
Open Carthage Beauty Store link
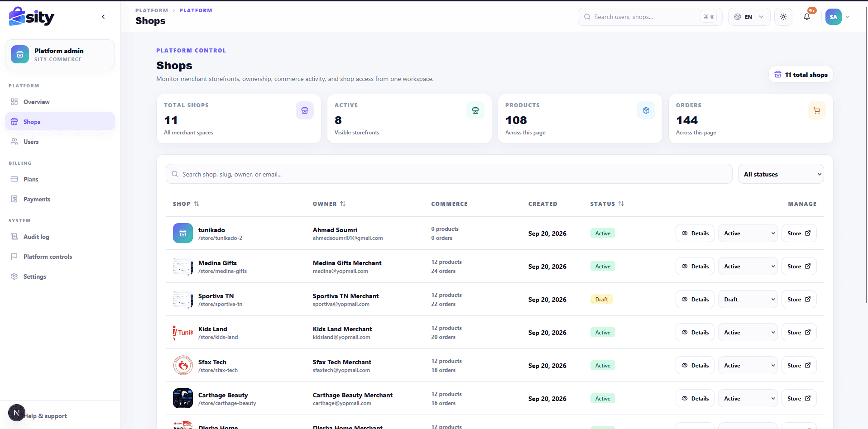799,398
